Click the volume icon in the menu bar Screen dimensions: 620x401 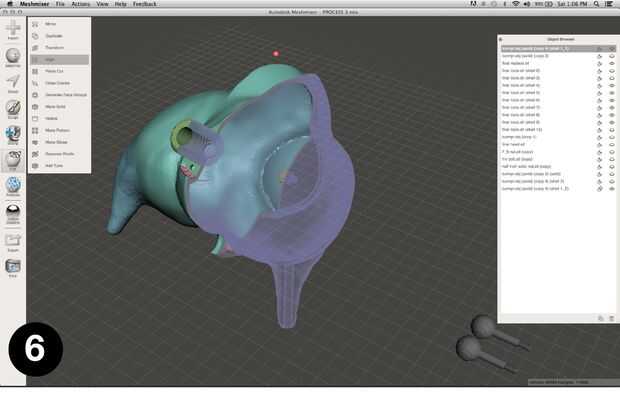tap(527, 4)
